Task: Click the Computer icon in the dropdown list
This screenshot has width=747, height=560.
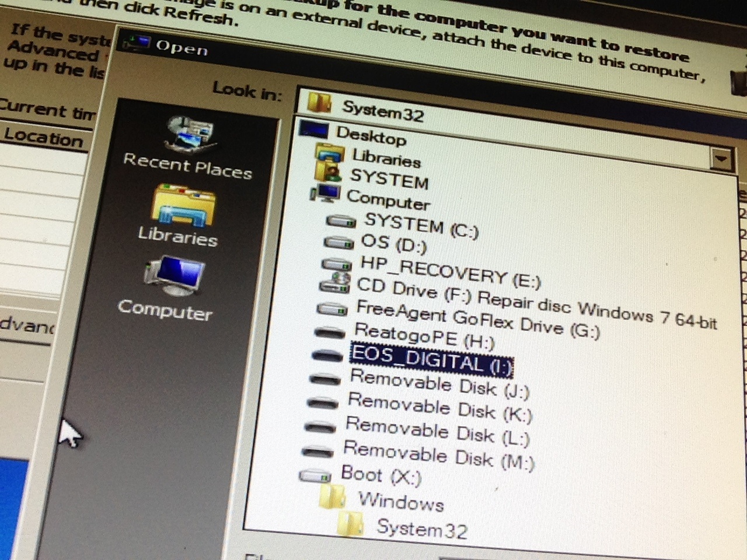Action: (325, 193)
